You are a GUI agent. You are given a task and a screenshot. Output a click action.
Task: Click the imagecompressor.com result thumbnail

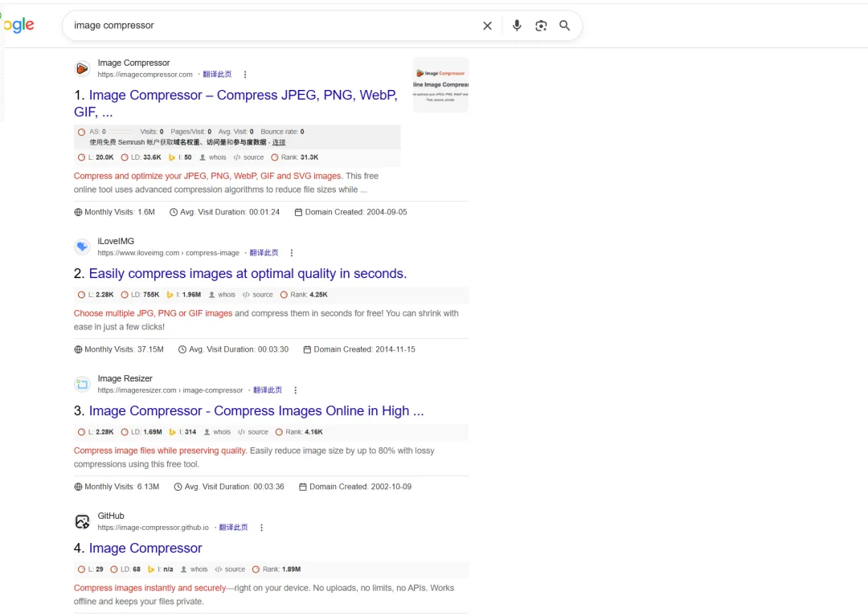(440, 84)
